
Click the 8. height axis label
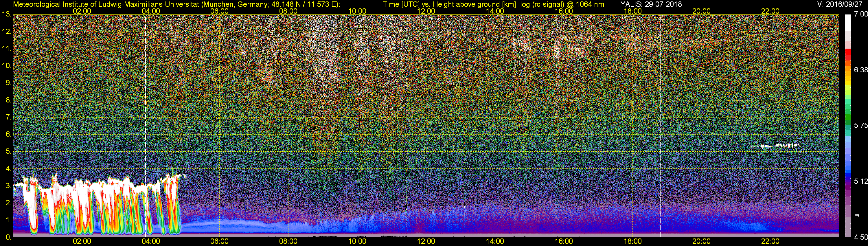click(x=8, y=100)
